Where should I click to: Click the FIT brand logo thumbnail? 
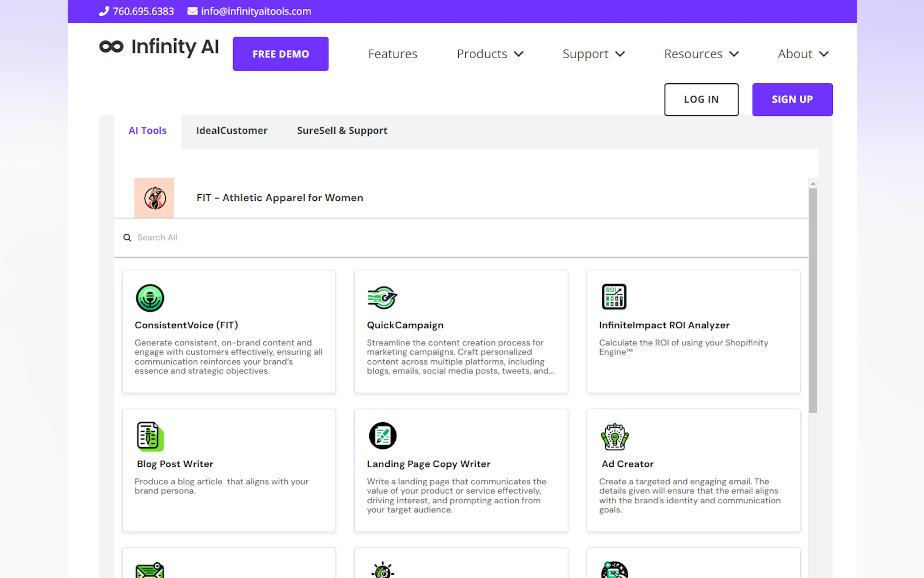point(154,198)
